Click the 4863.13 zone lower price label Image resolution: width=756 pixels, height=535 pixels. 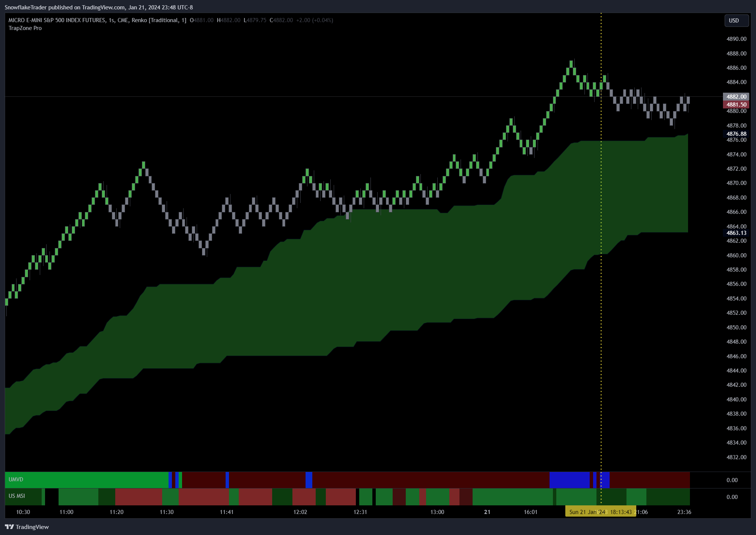736,233
